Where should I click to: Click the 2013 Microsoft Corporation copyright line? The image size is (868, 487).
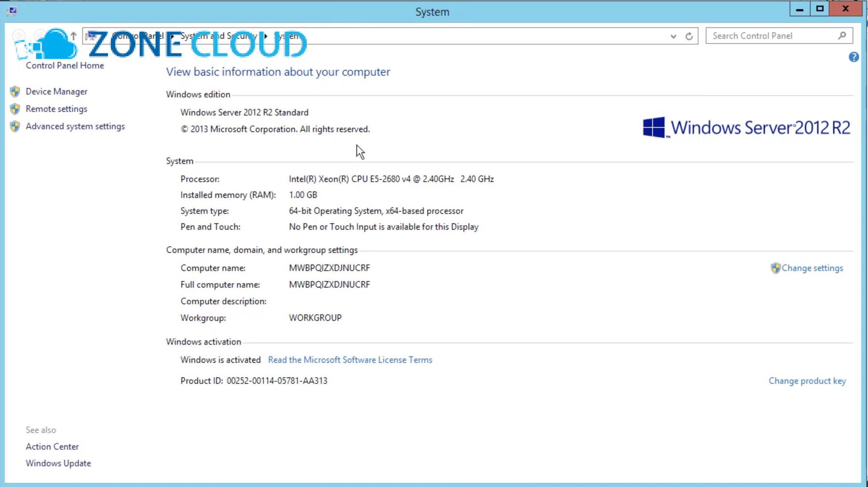point(275,129)
